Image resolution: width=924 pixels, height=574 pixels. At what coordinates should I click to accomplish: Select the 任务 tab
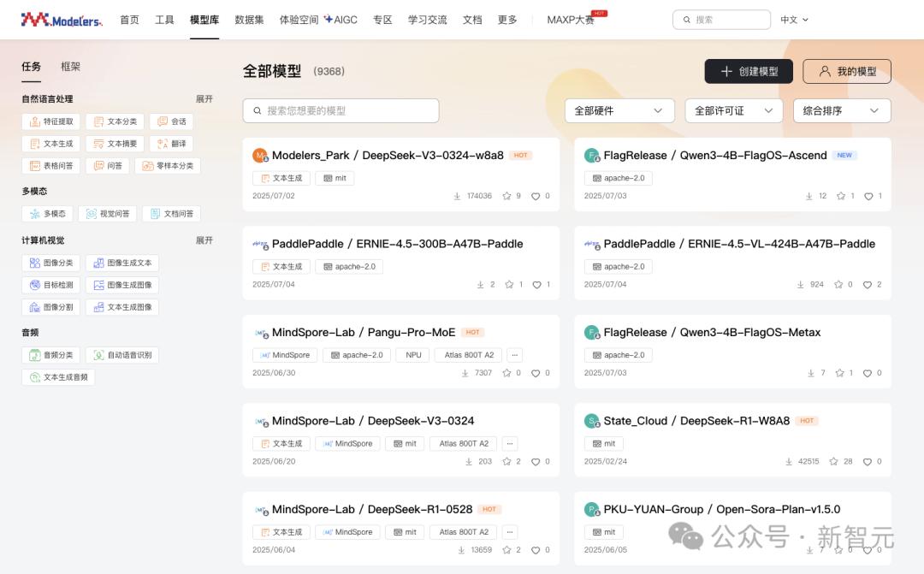(x=32, y=67)
